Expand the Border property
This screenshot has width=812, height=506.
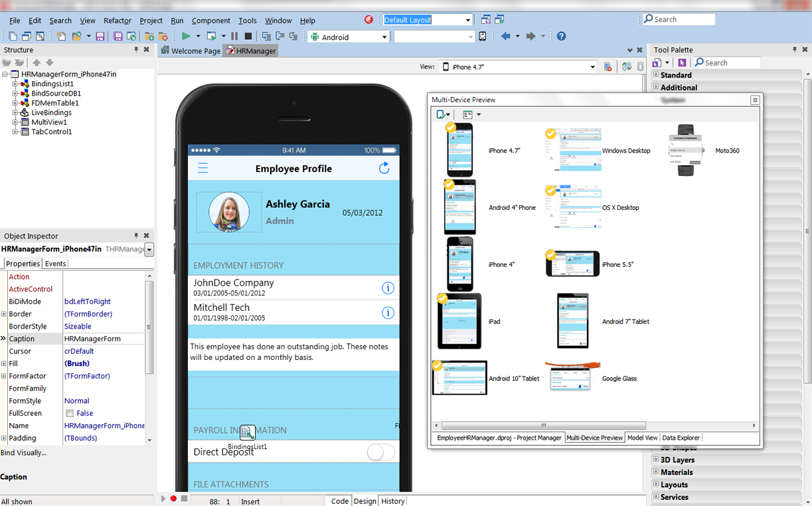(x=3, y=314)
